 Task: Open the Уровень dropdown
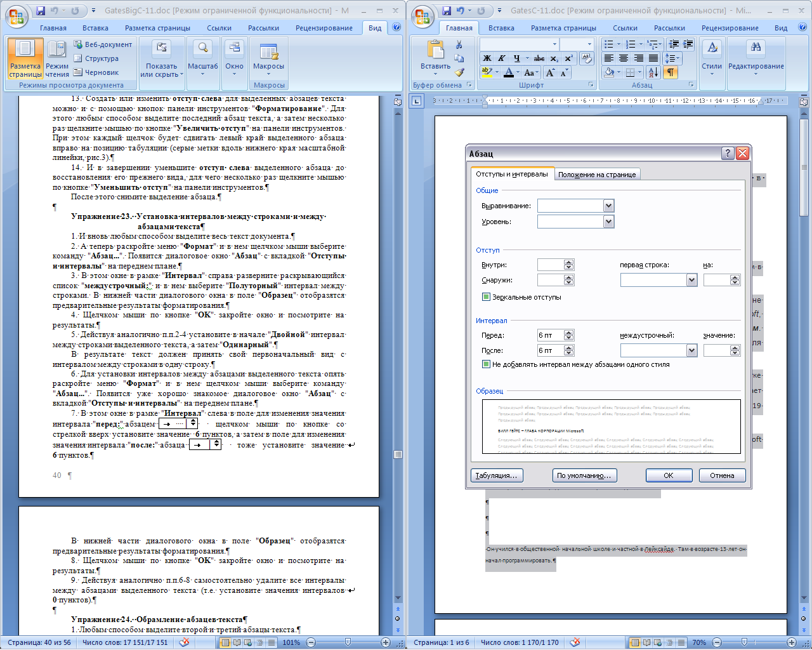[609, 222]
